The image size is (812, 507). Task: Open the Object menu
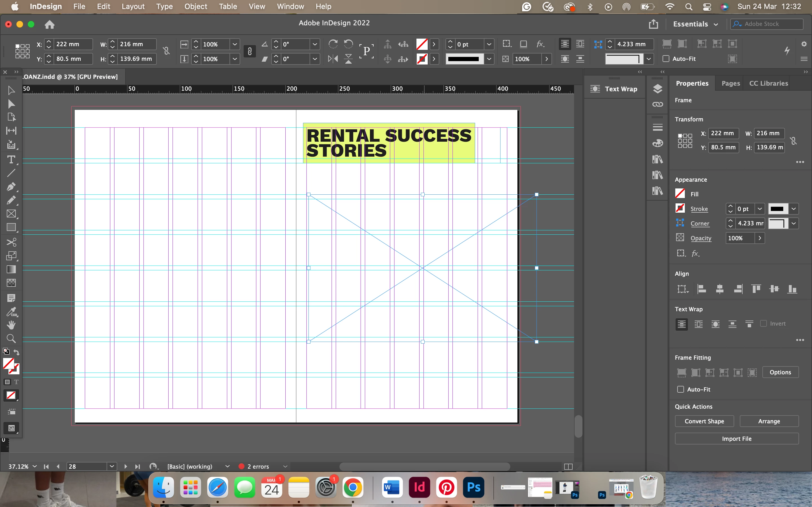[x=196, y=6]
